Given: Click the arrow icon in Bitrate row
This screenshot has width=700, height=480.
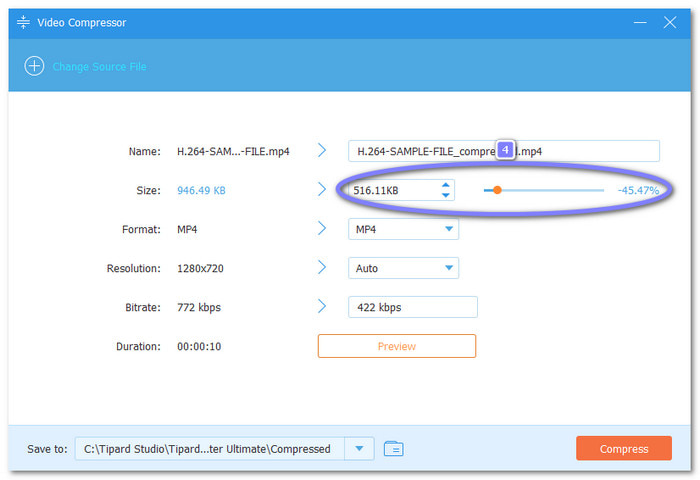Looking at the screenshot, I should coord(322,306).
